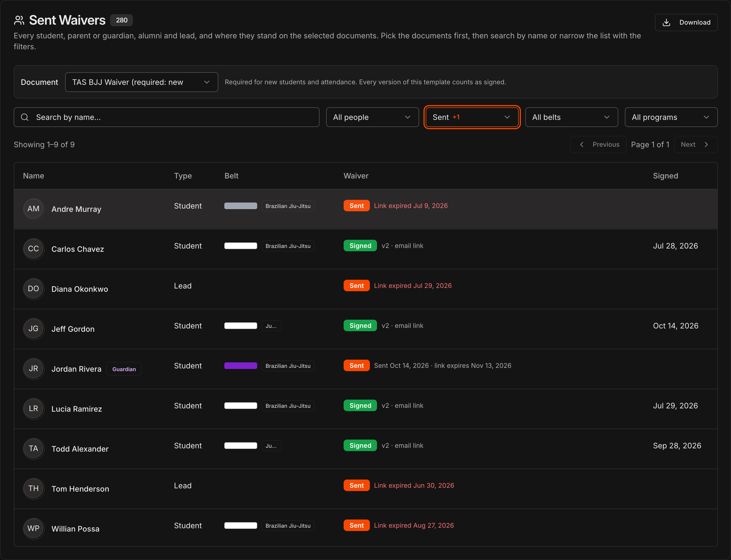Click the people icon beside Sent Waivers

pos(19,20)
